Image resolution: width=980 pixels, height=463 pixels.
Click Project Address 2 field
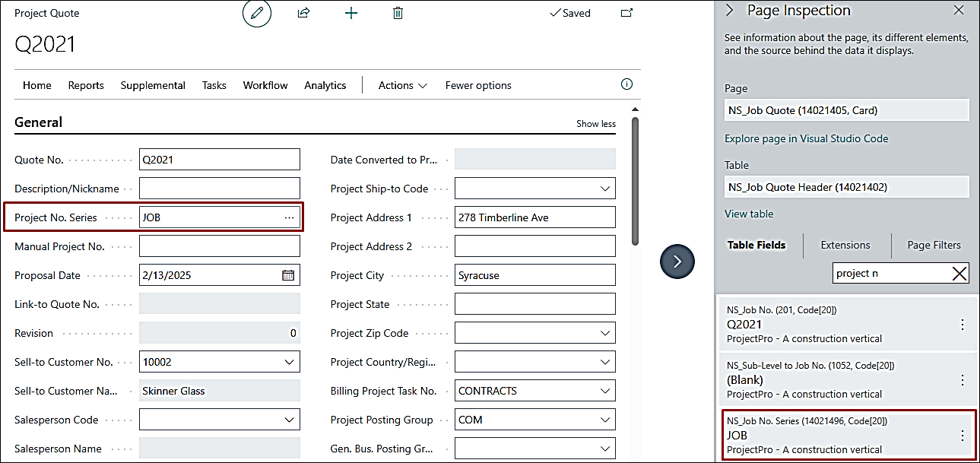point(535,246)
